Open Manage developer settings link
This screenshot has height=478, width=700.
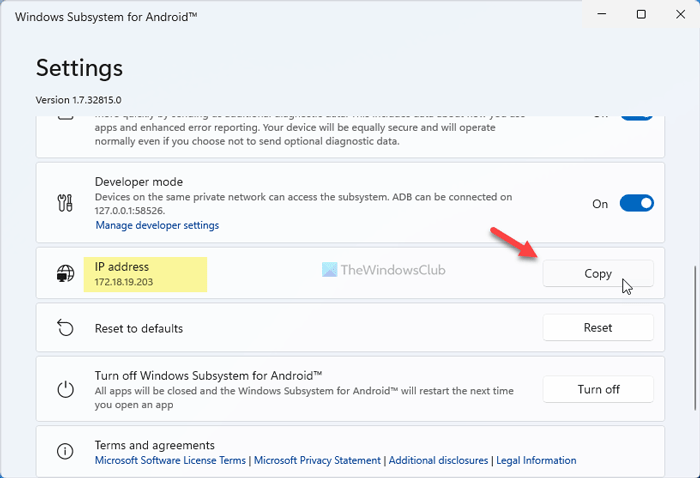tap(157, 225)
